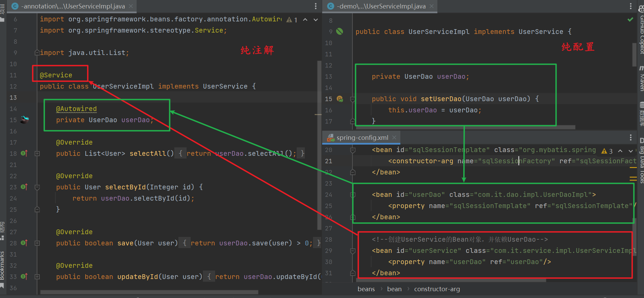This screenshot has height=298, width=644.
Task: Collapse setUserDao method fold at line 15
Action: pyautogui.click(x=353, y=99)
